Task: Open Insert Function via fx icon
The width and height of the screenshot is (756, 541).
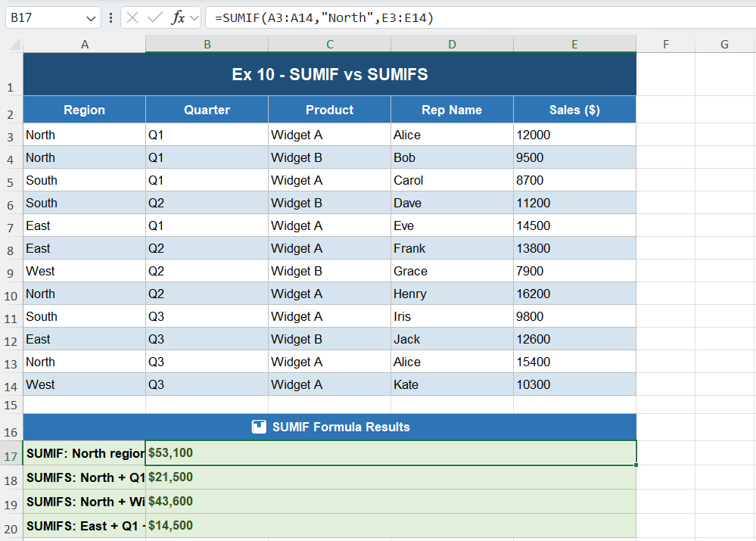Action: [x=178, y=18]
